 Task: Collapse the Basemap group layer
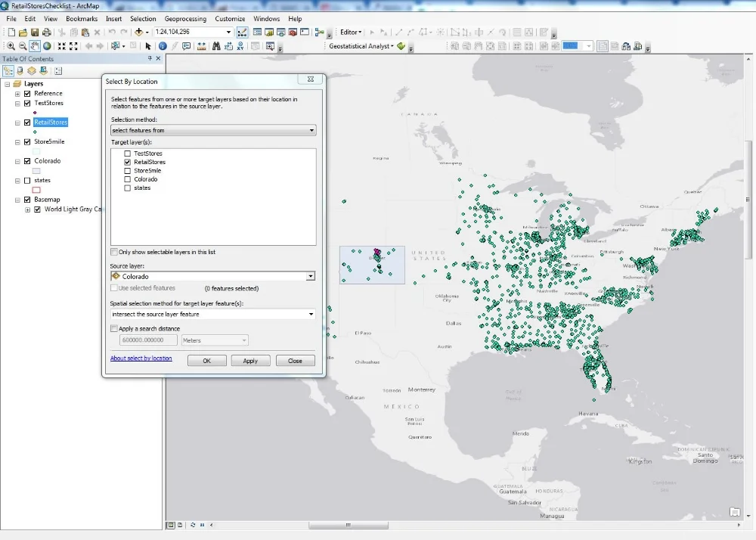pyautogui.click(x=17, y=200)
